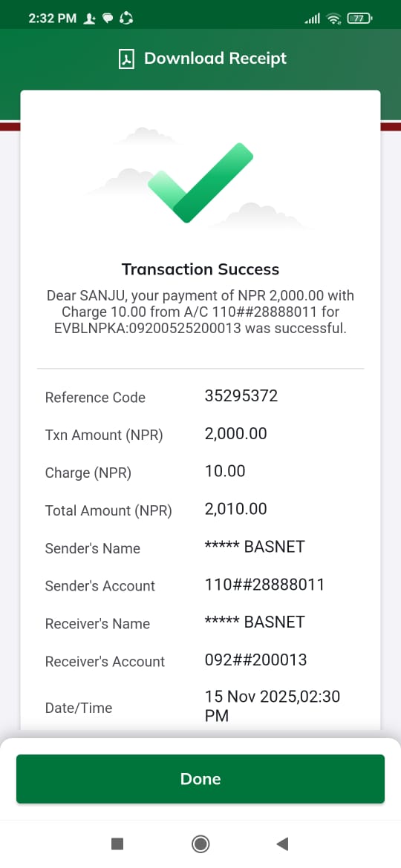Tap the battery indicator in status bar

(360, 19)
